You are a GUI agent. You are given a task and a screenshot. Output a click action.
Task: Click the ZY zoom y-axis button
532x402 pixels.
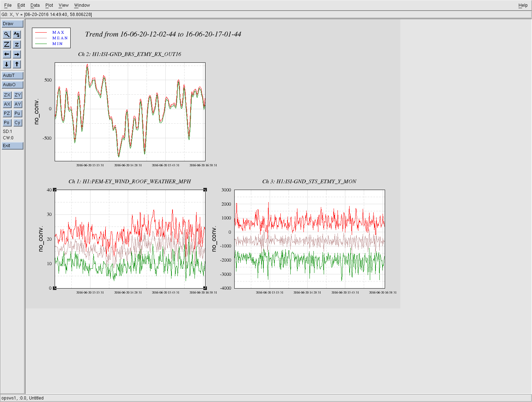tap(18, 95)
